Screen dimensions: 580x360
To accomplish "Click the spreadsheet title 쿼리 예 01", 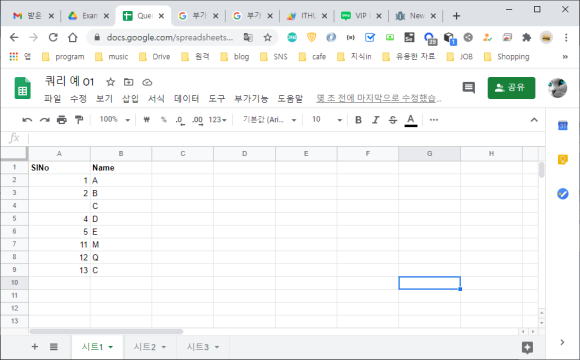I will coord(70,81).
